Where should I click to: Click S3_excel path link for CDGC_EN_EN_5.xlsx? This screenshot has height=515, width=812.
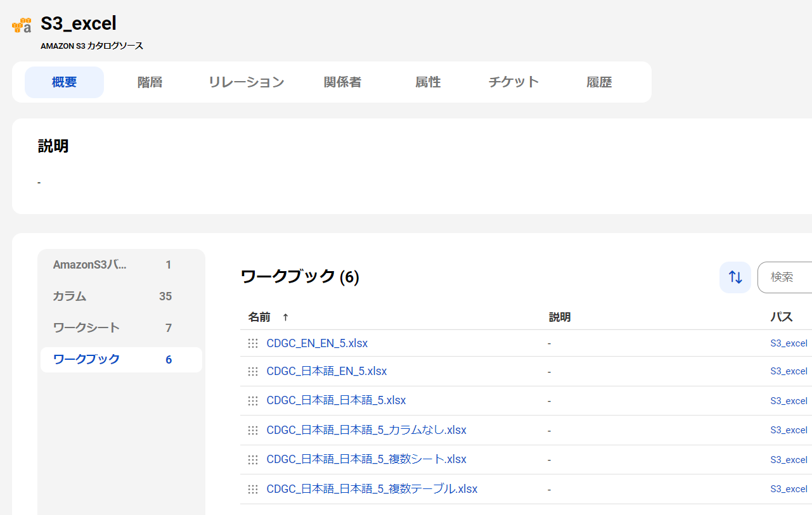[x=789, y=343]
